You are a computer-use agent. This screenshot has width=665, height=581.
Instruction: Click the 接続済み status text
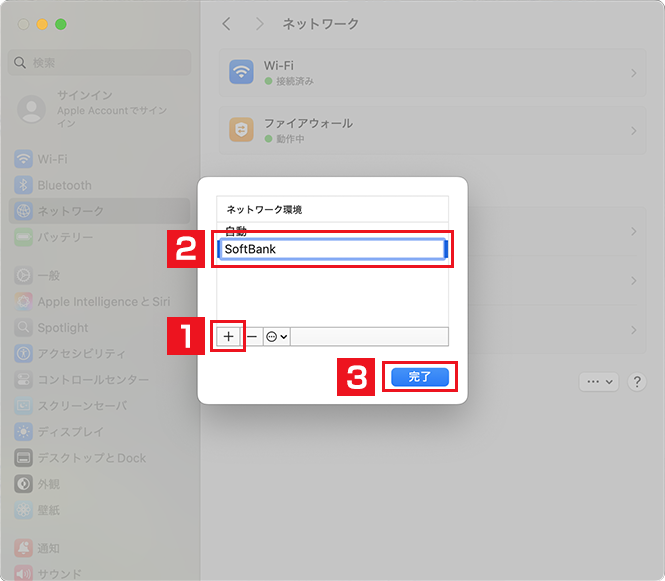click(295, 81)
